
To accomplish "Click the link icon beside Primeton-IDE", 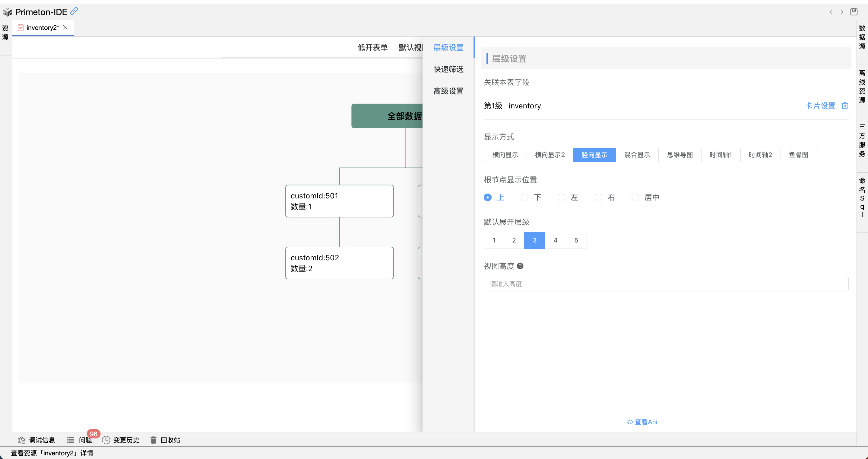I will click(74, 11).
